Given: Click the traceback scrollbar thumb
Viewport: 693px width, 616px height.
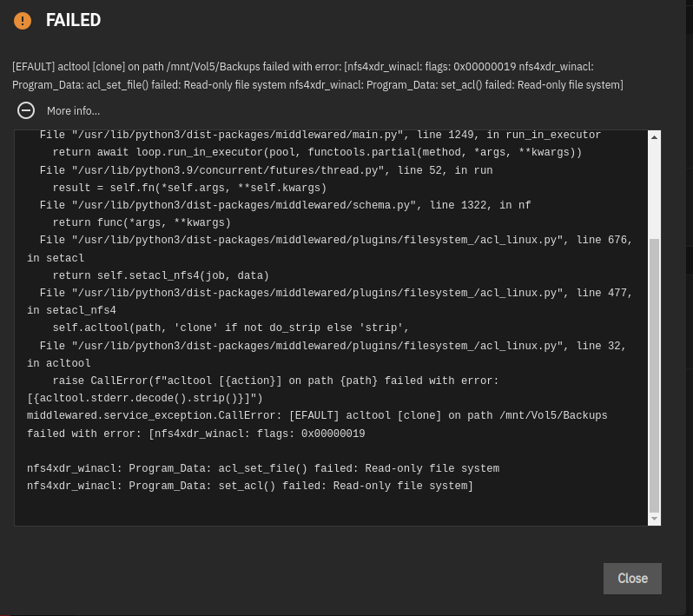Looking at the screenshot, I should [x=654, y=375].
